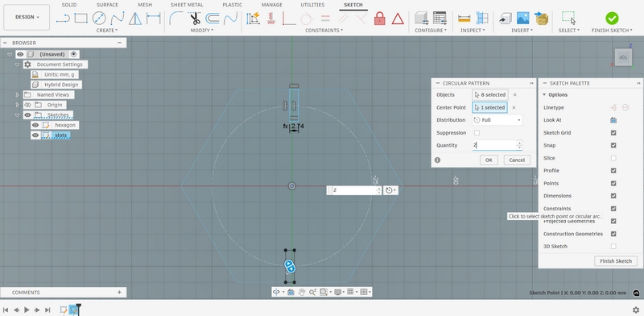Open the INSPECT dropdown menu

pos(473,31)
